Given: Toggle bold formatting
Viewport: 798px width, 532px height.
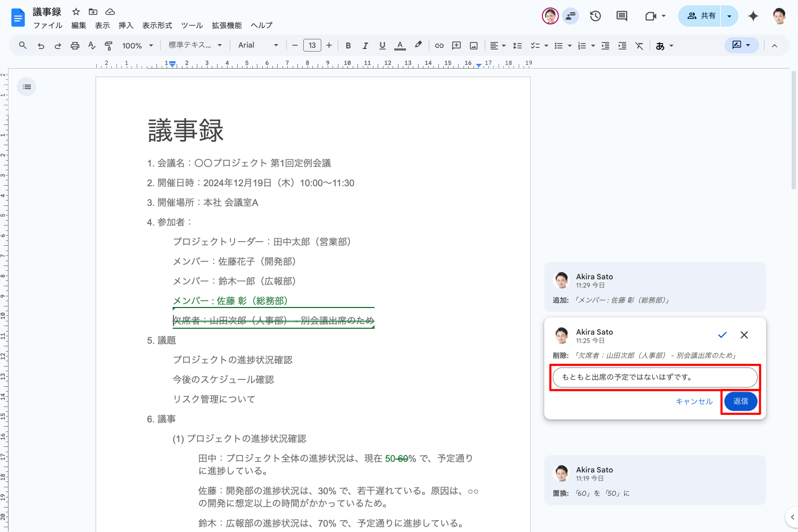Looking at the screenshot, I should [x=348, y=46].
